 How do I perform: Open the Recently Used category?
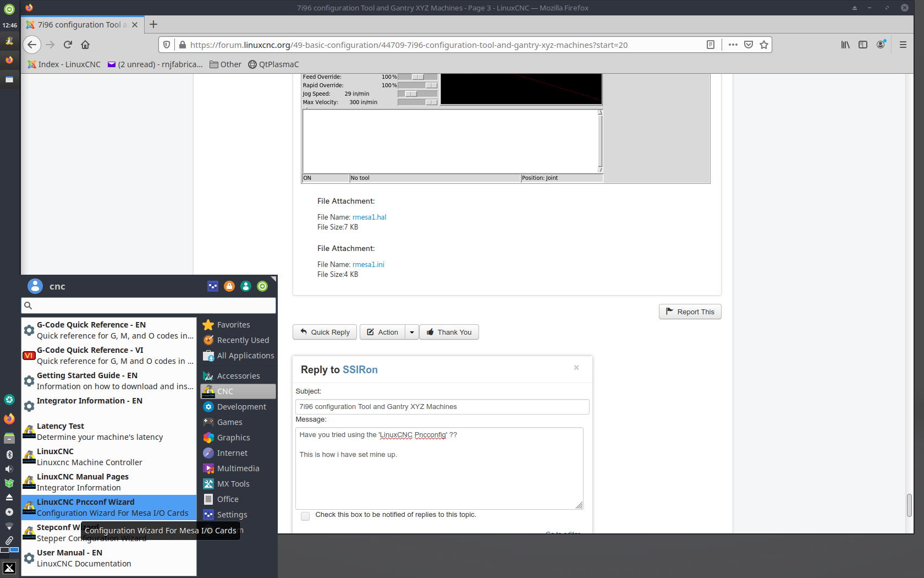(238, 340)
